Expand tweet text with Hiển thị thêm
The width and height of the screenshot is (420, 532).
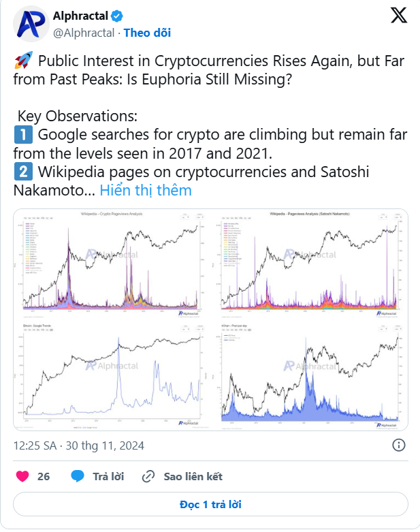146,190
